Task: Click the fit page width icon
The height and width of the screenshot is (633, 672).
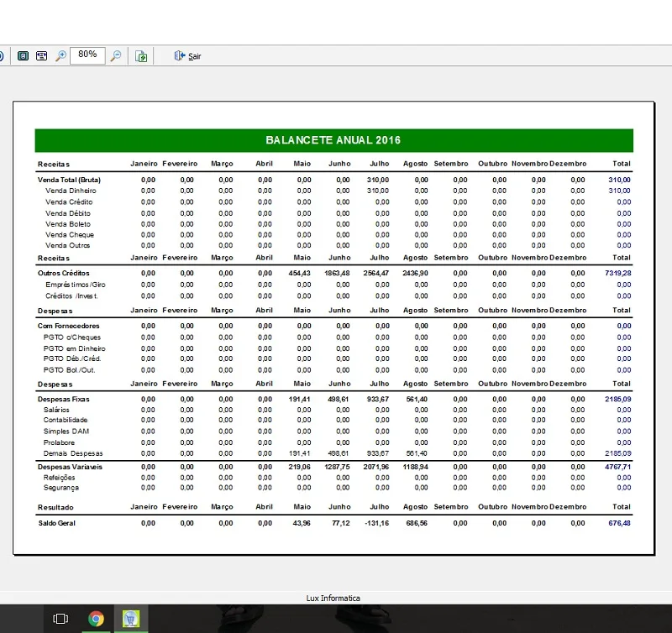Action: (x=41, y=56)
